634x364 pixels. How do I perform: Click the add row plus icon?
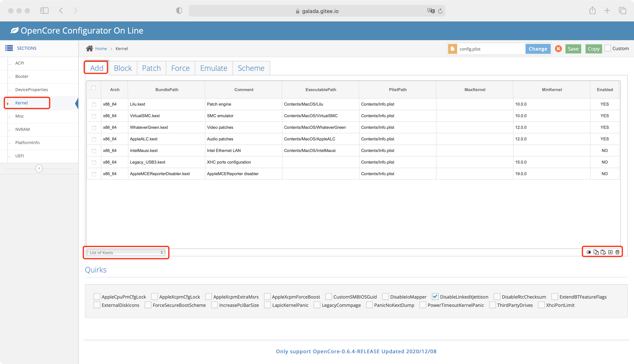point(610,252)
